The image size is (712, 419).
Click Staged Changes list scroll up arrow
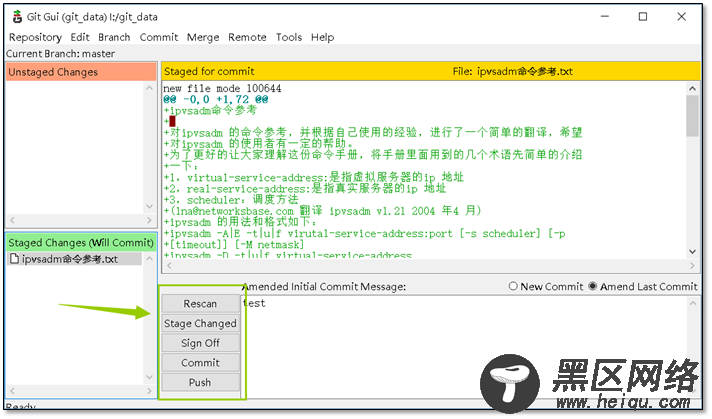click(x=149, y=259)
